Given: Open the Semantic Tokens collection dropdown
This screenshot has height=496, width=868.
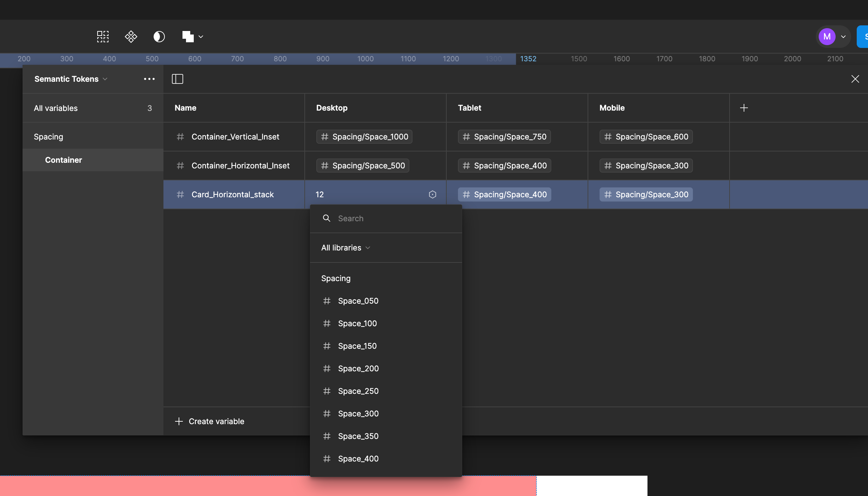Looking at the screenshot, I should point(71,79).
